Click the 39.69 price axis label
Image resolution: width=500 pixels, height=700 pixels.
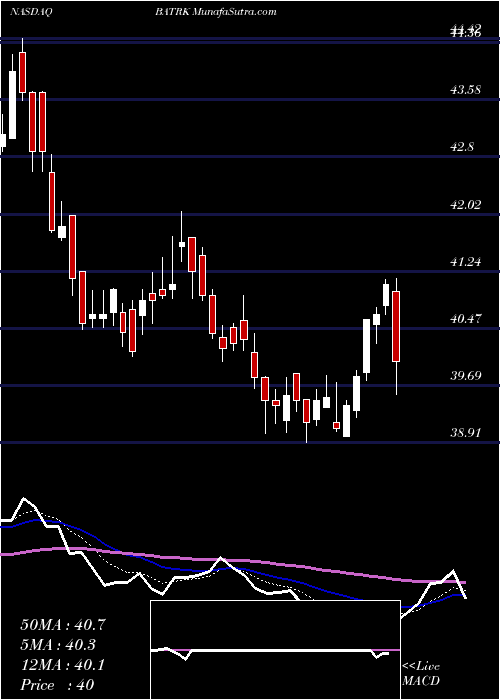click(x=466, y=375)
